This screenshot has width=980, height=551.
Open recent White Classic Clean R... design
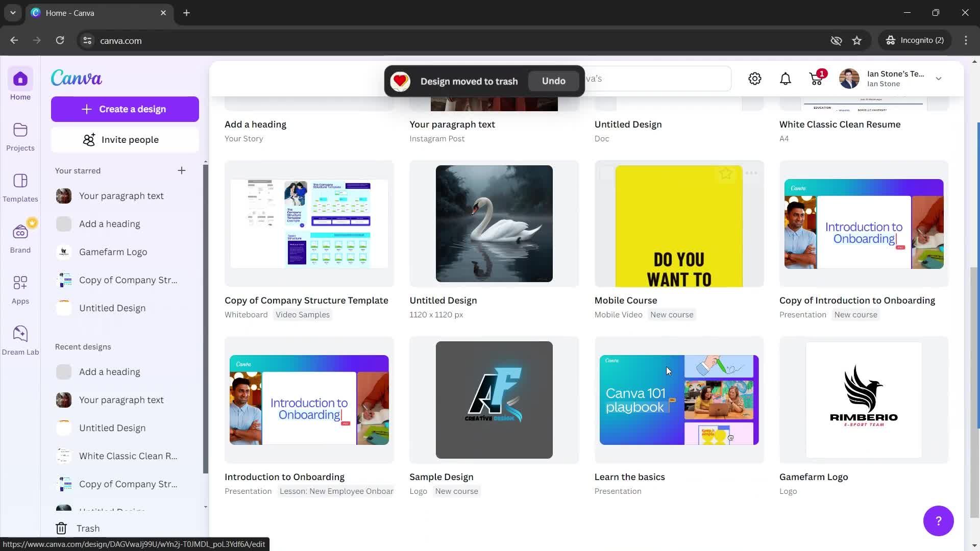(x=121, y=456)
